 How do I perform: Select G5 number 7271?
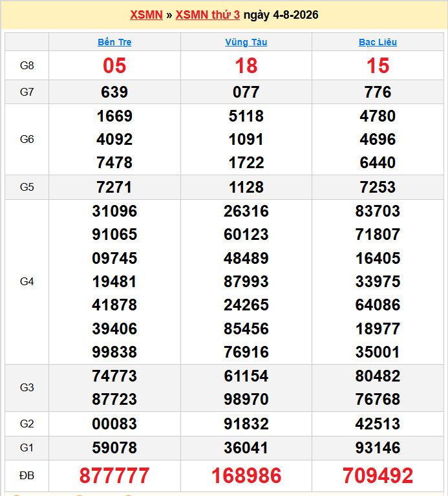click(x=114, y=187)
